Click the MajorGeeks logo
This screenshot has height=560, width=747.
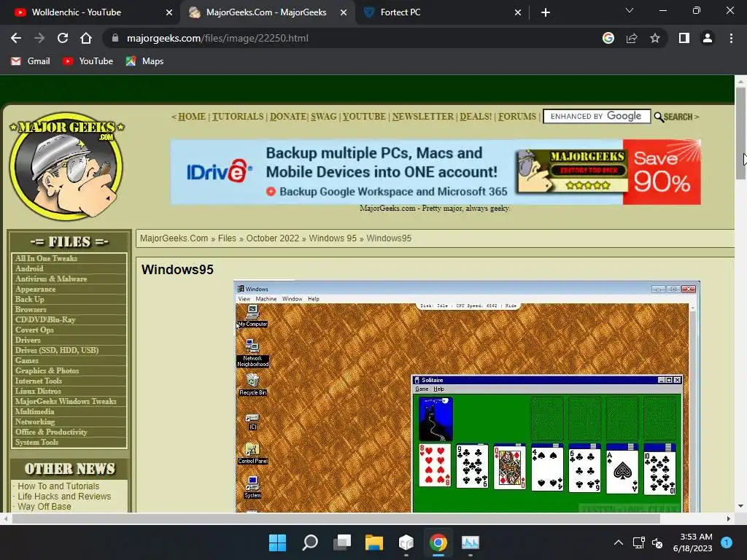click(x=66, y=167)
